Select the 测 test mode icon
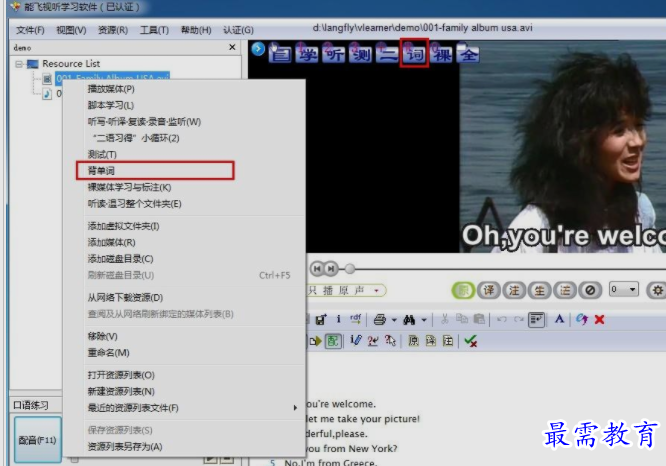The width and height of the screenshot is (666, 466). (361, 54)
